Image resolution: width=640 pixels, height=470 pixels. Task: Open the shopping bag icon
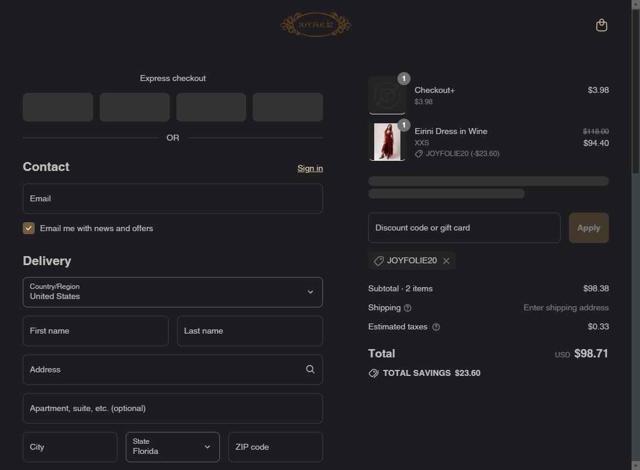(x=601, y=25)
